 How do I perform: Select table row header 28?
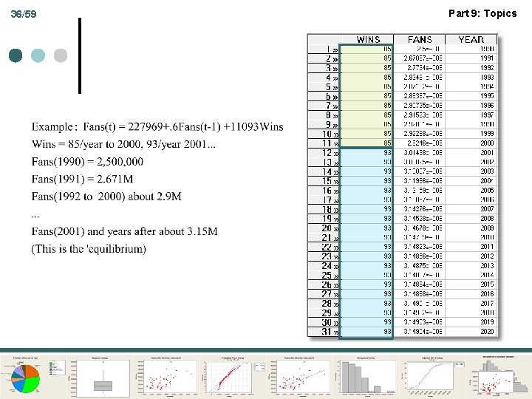[324, 304]
